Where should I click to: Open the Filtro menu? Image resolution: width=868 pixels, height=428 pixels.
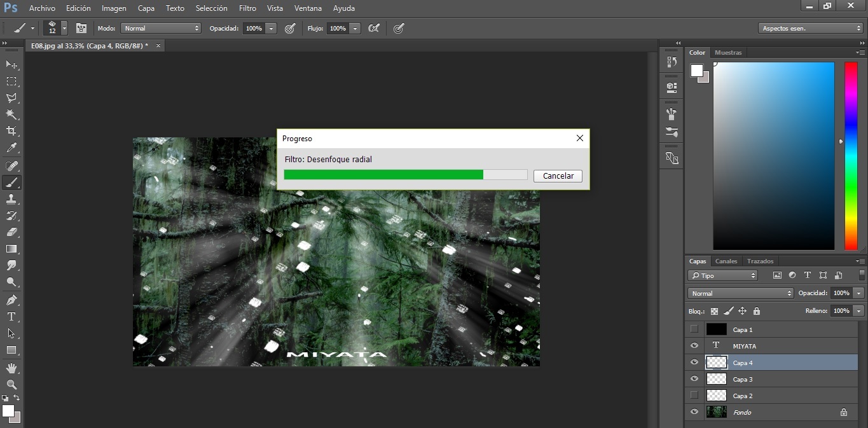247,8
